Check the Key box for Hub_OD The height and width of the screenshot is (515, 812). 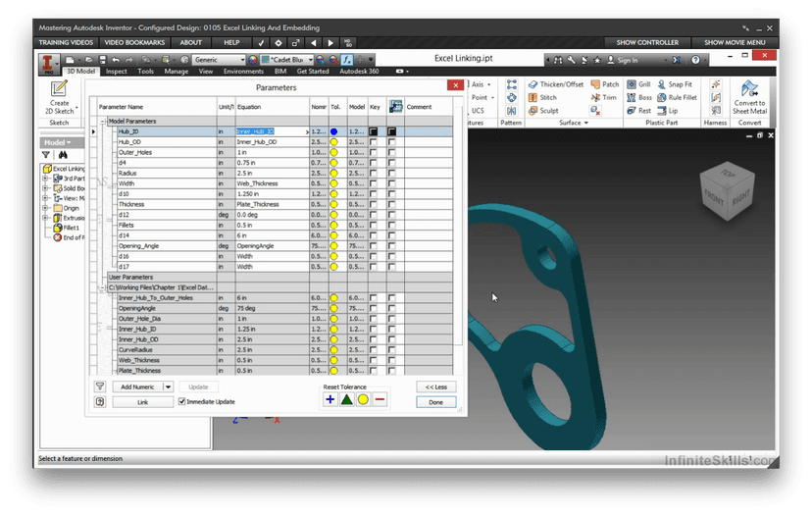374,142
